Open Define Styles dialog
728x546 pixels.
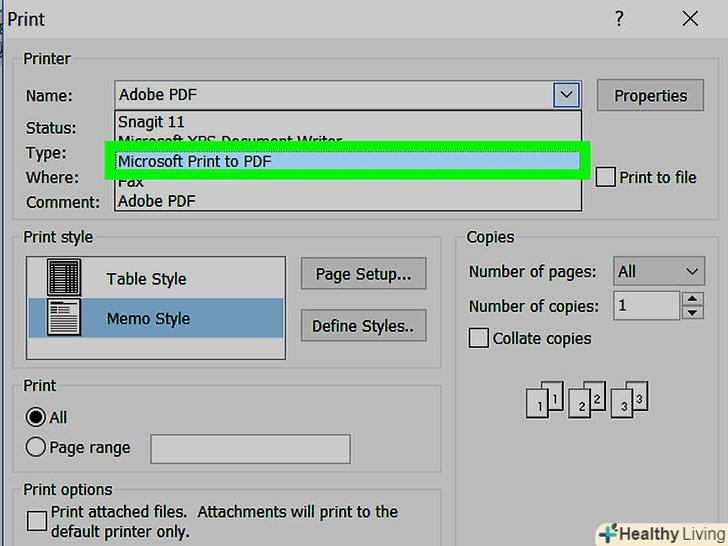click(364, 326)
